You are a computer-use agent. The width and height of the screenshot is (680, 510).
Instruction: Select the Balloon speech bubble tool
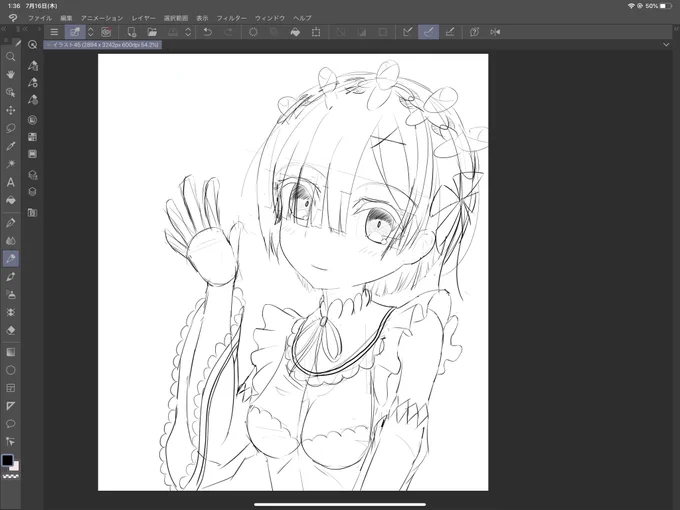tap(11, 424)
